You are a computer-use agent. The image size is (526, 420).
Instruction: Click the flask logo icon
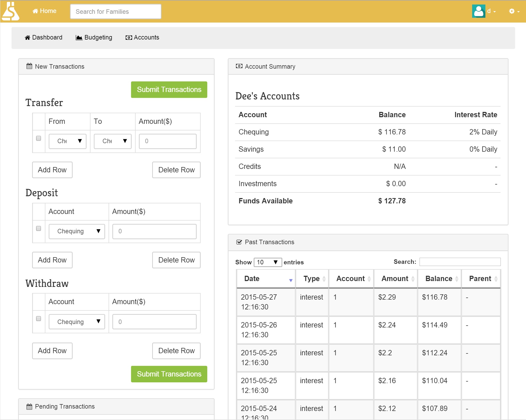click(x=10, y=11)
